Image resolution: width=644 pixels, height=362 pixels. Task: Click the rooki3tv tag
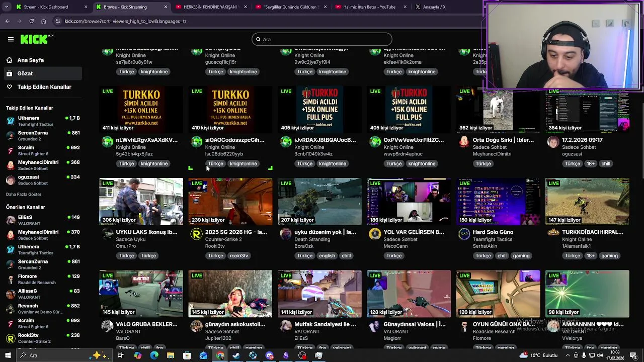(239, 255)
